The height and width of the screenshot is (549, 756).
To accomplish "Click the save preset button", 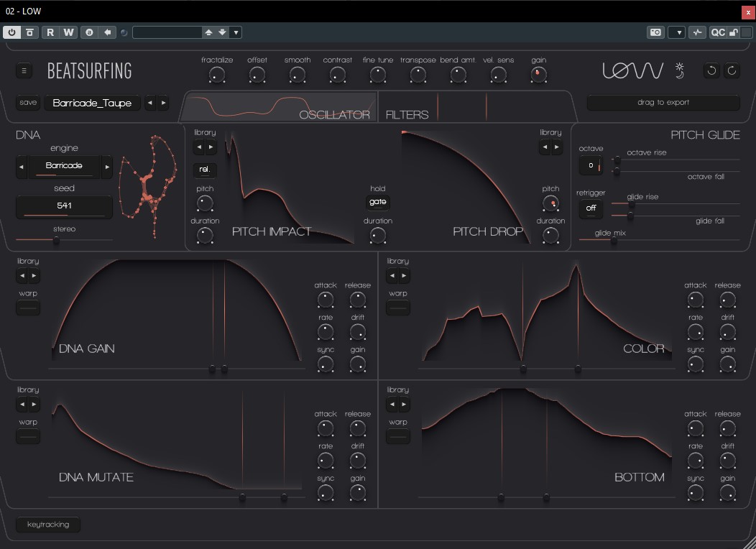I will [29, 103].
